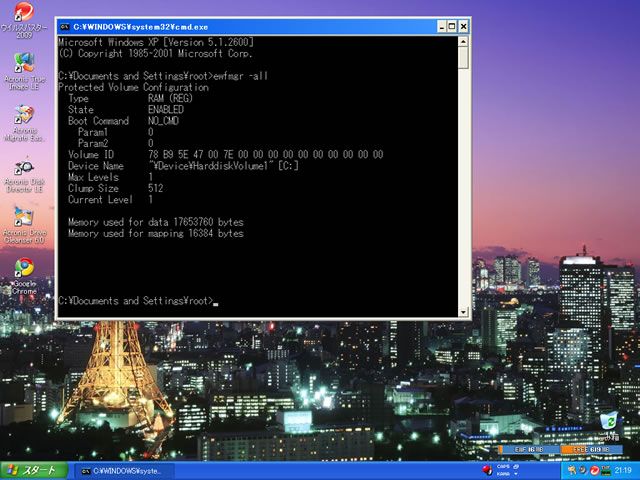
Task: Click the system tray clock showing 21:19
Action: coord(623,470)
